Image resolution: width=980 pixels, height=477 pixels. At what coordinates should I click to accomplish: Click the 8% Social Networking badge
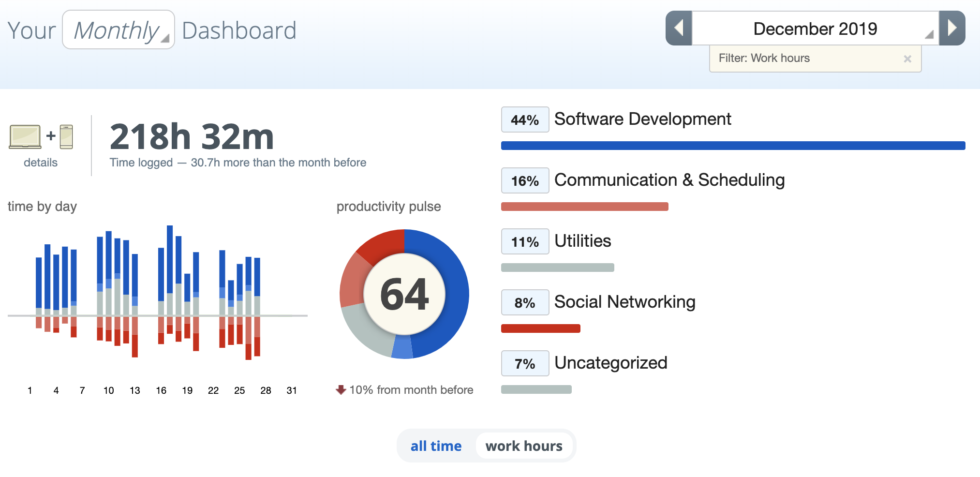(525, 303)
